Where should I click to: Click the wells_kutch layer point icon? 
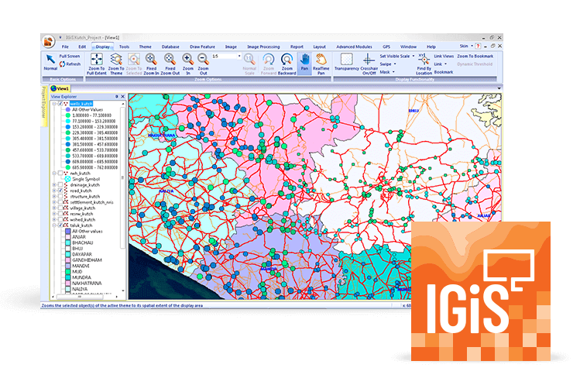click(x=66, y=104)
